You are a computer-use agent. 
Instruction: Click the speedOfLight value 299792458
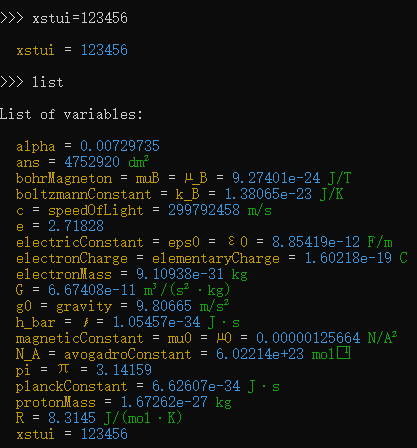[204, 210]
